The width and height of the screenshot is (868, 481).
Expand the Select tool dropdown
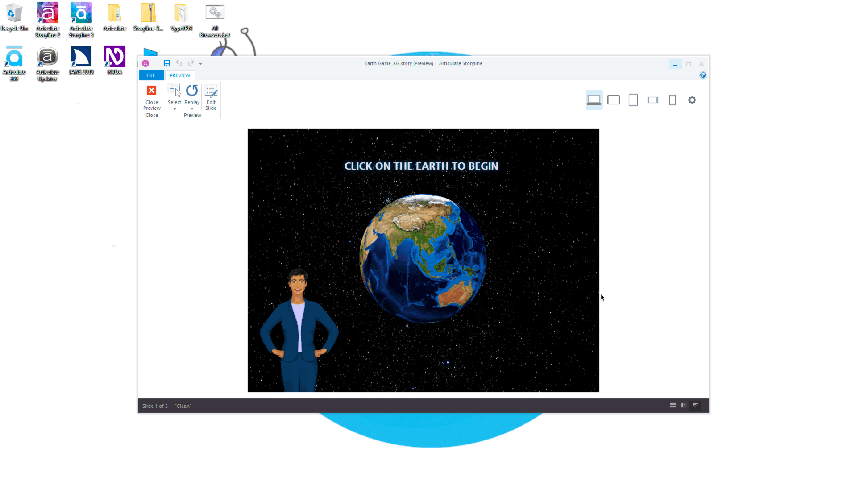click(x=174, y=108)
